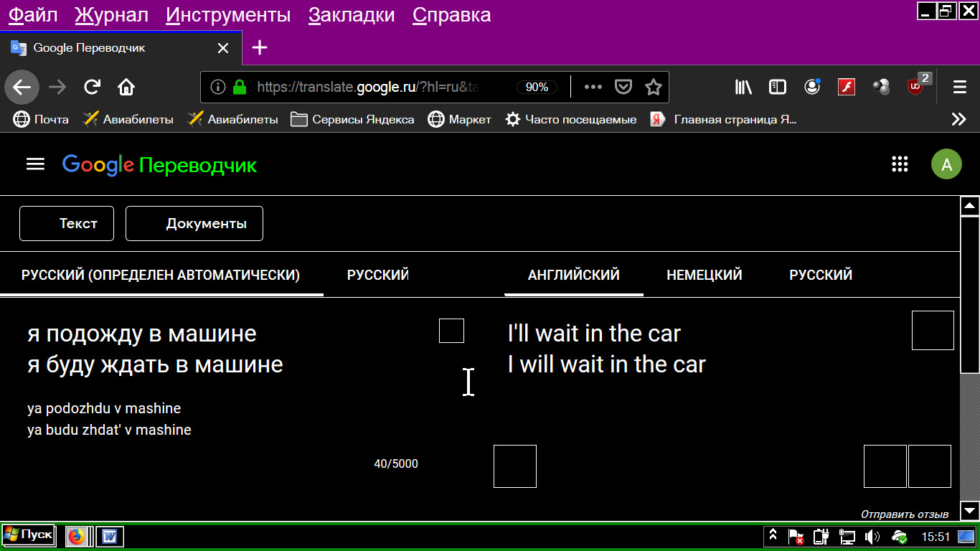Open the Авиабилеты bookmark beside Сервисы Яндекса
Screen dimensions: 980x551
click(232, 120)
